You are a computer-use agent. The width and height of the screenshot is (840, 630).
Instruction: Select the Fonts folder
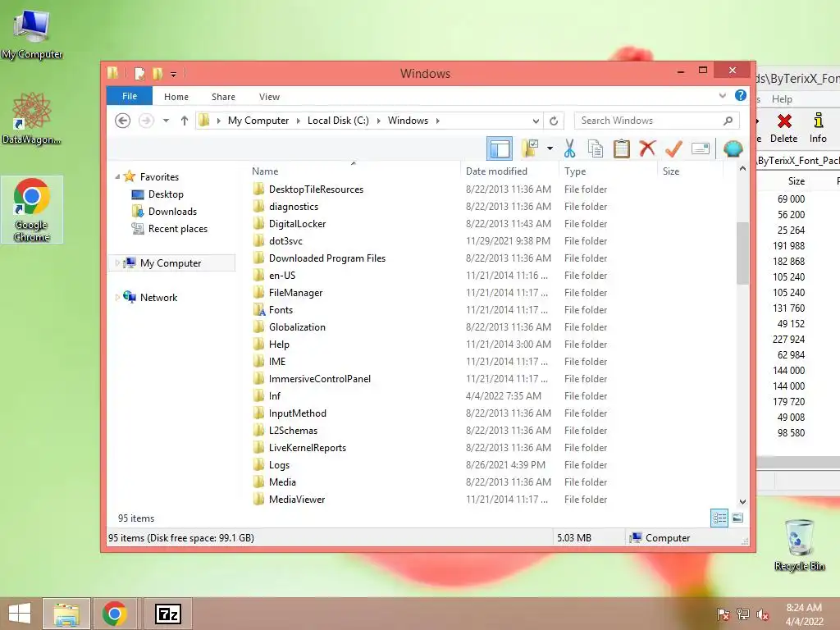tap(281, 309)
